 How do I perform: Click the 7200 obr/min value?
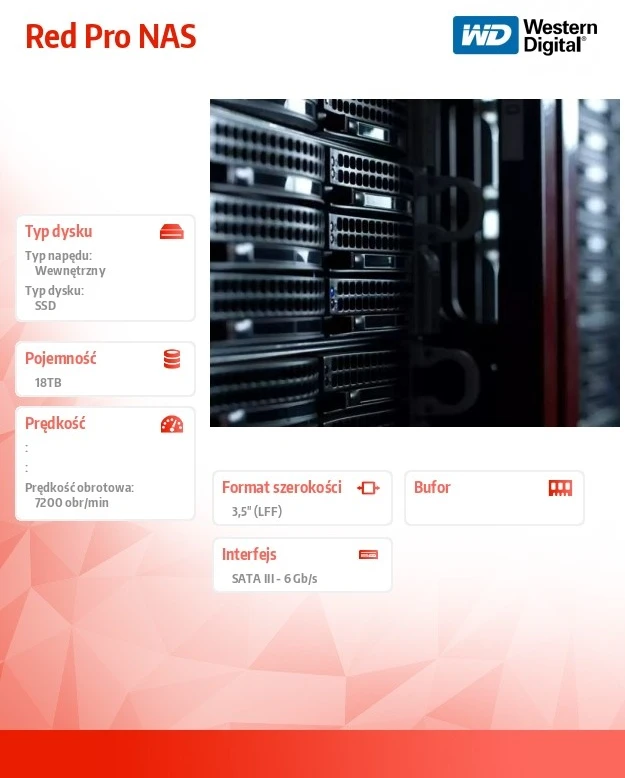tap(71, 502)
